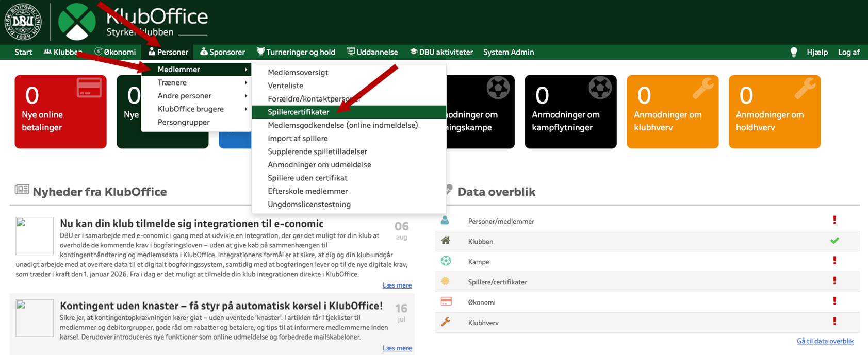Click the credit card icon on Nye online betalinger tile
This screenshot has height=355, width=868.
[x=89, y=88]
